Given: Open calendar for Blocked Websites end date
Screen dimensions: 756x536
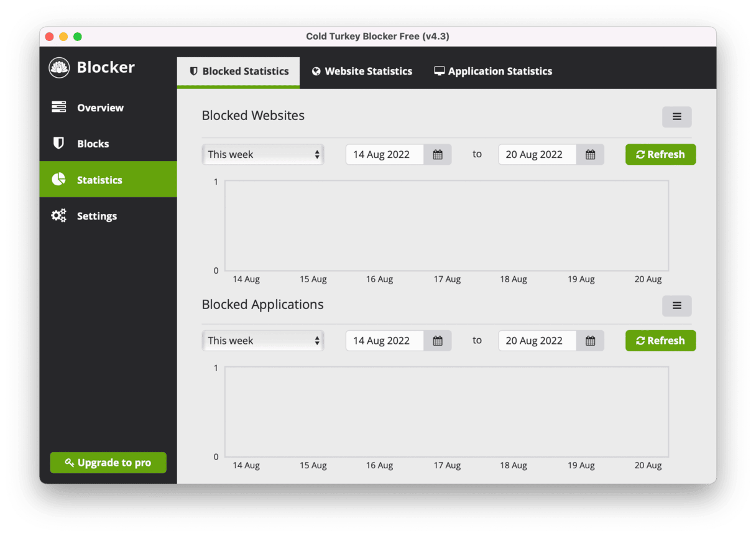Looking at the screenshot, I should coord(590,154).
